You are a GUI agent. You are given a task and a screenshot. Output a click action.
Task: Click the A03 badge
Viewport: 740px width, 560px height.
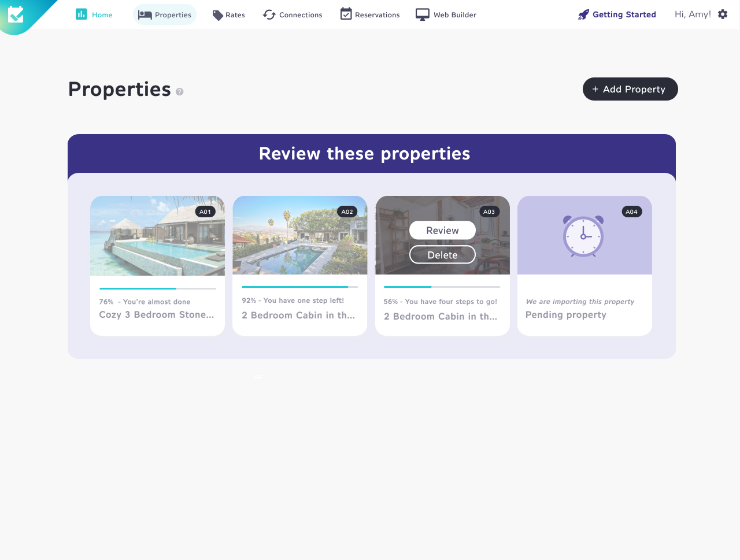coord(489,212)
